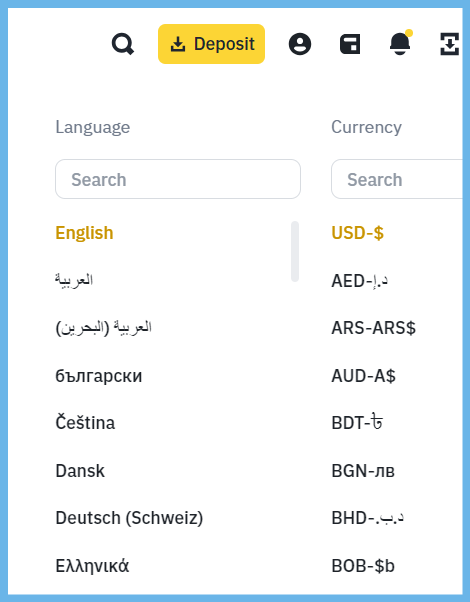Choose Ελληνικά language
The width and height of the screenshot is (470, 602).
click(92, 566)
